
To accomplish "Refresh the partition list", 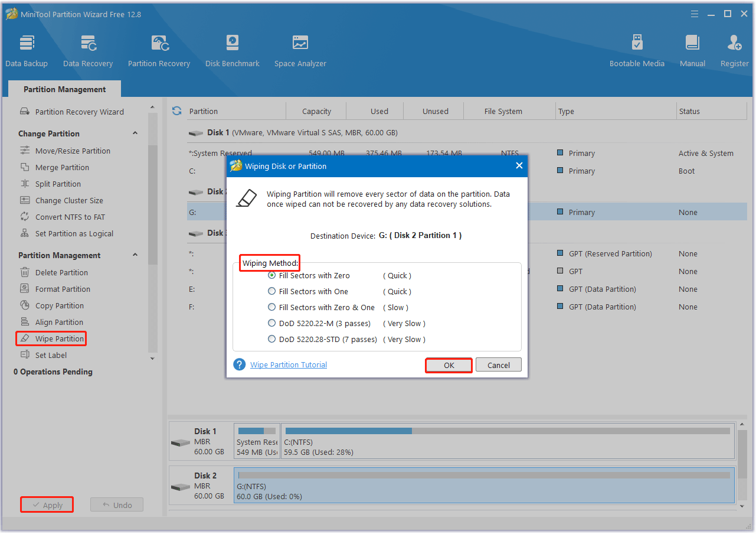I will tap(176, 110).
